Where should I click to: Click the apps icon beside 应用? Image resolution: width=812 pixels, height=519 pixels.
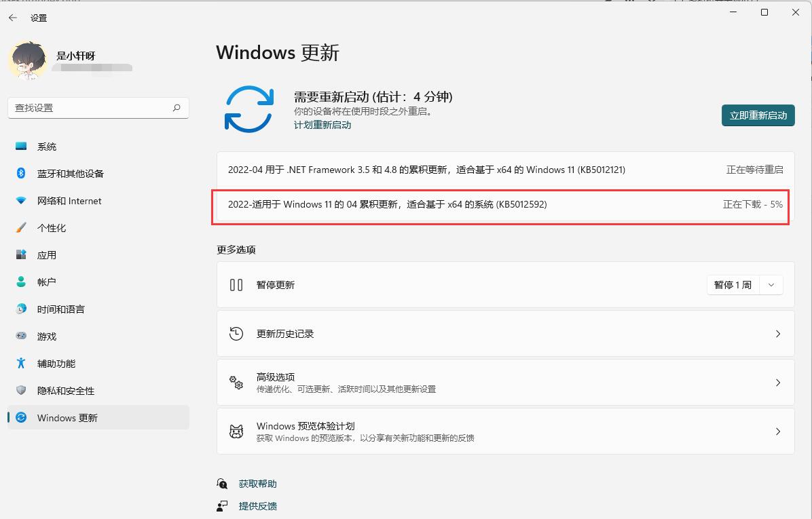pos(21,254)
